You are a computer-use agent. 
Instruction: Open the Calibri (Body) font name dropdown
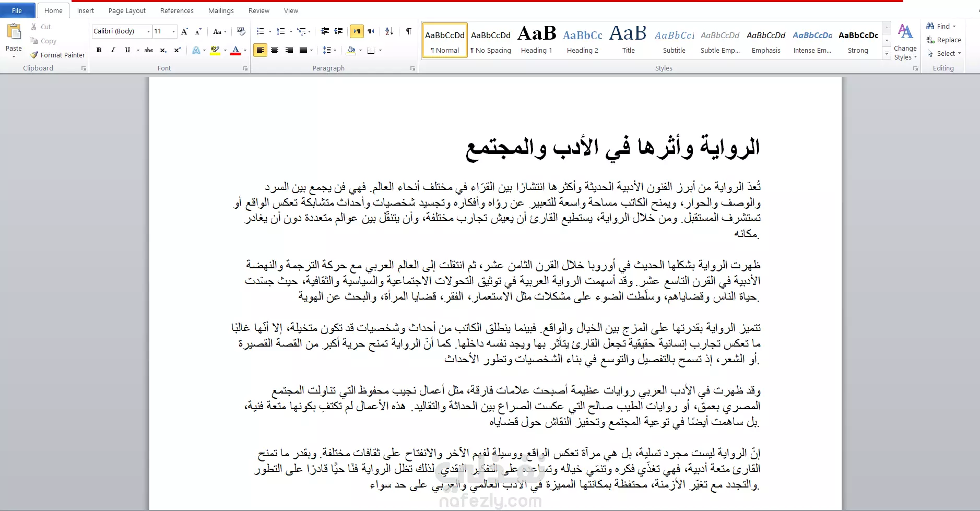pos(148,31)
